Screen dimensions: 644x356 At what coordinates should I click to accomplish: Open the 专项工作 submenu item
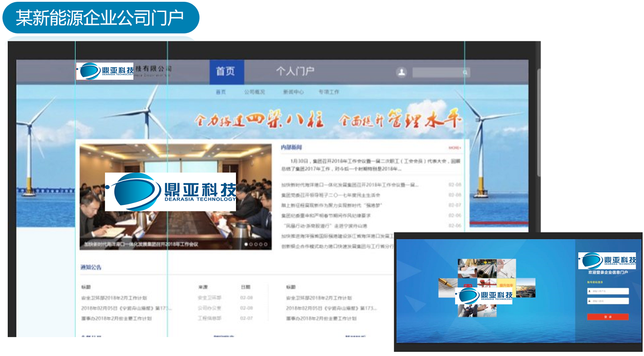point(329,92)
